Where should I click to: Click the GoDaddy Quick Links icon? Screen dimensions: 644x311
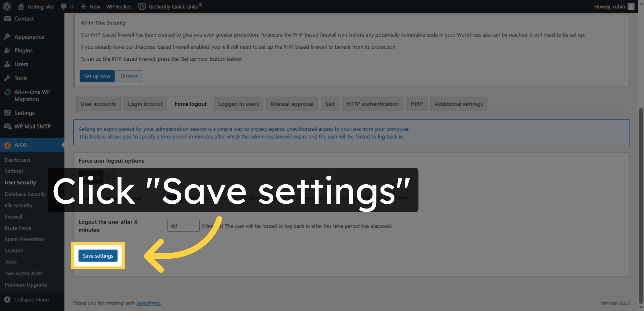(142, 6)
